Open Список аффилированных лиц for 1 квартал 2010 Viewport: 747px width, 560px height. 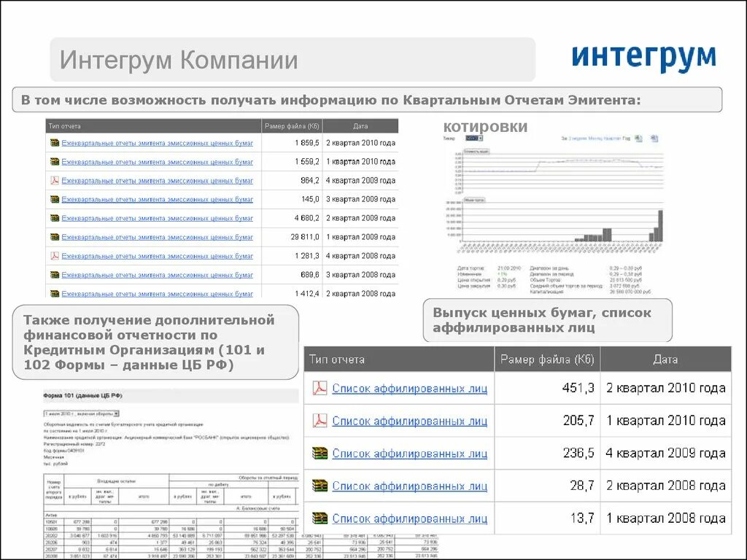(410, 421)
